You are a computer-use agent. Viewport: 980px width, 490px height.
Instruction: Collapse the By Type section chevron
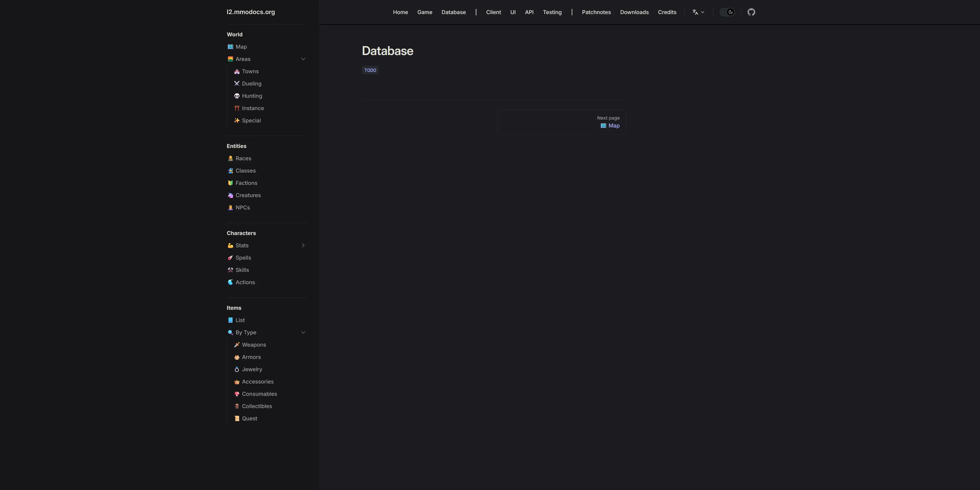click(x=303, y=333)
